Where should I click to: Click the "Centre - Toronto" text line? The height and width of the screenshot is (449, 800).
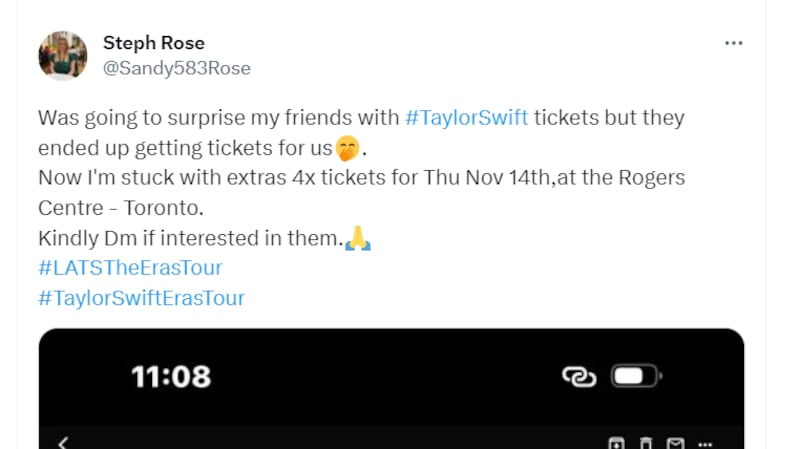pos(119,209)
